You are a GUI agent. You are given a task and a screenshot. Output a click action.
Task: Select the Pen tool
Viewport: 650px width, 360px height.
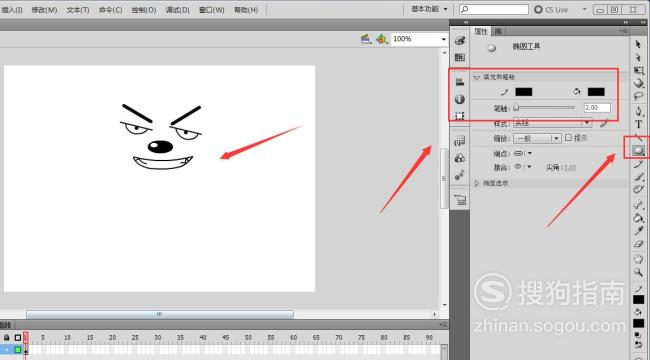click(x=638, y=111)
